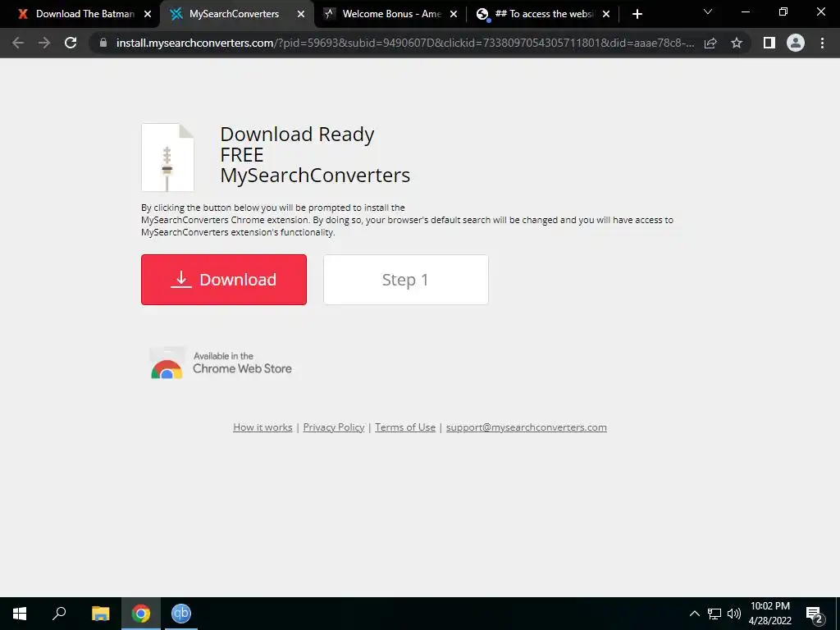Open a new browser tab
Viewport: 840px width, 630px height.
click(x=637, y=15)
